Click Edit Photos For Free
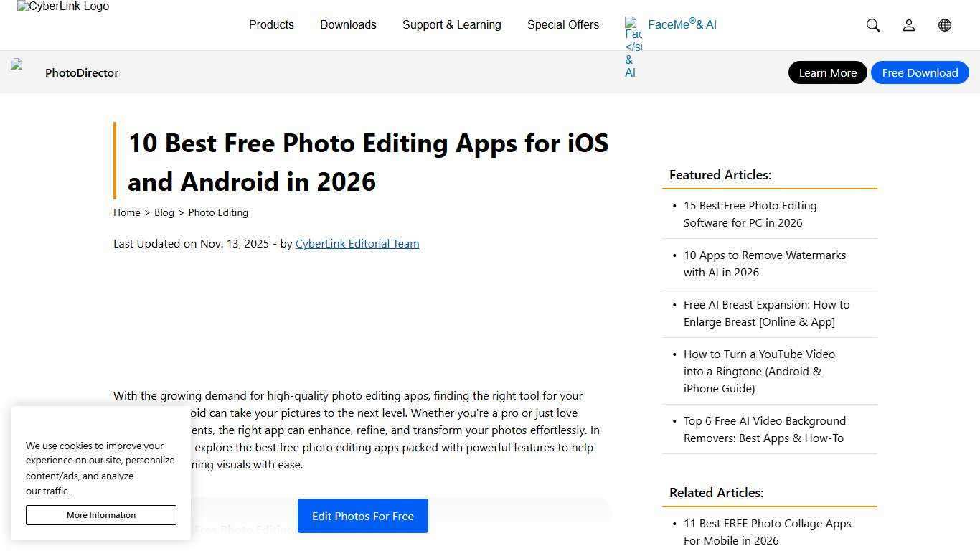 362,516
